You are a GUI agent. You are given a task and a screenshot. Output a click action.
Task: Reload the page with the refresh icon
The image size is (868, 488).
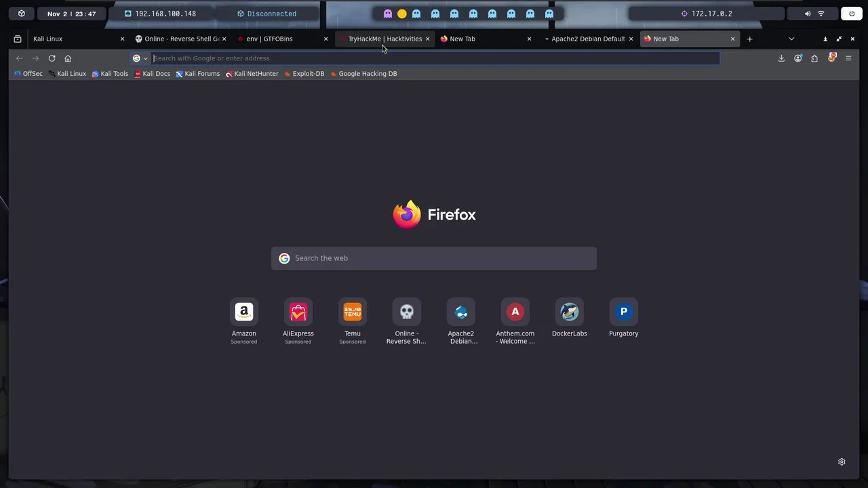[x=52, y=58]
